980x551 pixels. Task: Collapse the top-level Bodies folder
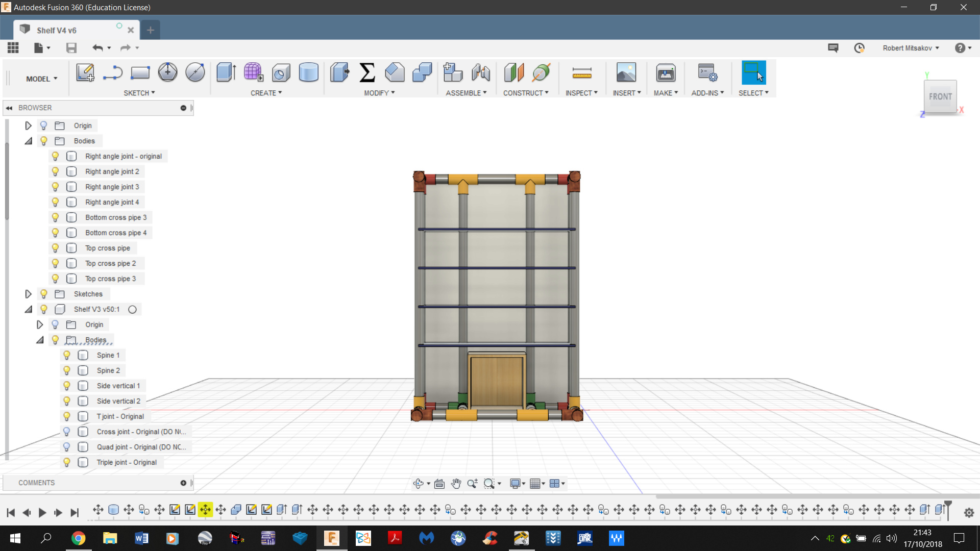(28, 141)
